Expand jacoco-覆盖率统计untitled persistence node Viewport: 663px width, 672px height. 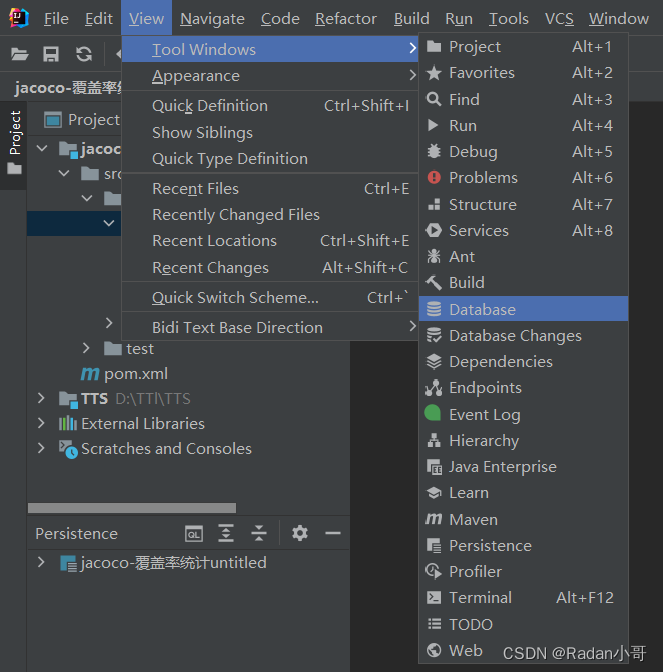[41, 562]
